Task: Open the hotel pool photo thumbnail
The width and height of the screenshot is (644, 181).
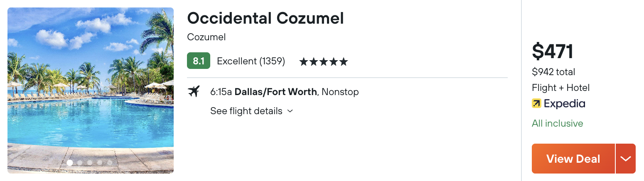Action: [91, 90]
